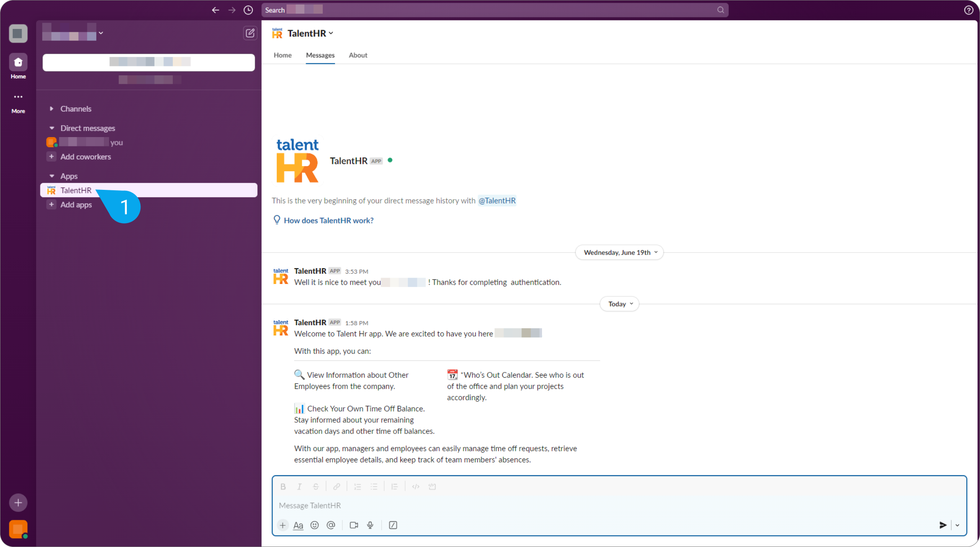Toggle the Aa formatting toolbar
The width and height of the screenshot is (980, 547).
pyautogui.click(x=298, y=525)
